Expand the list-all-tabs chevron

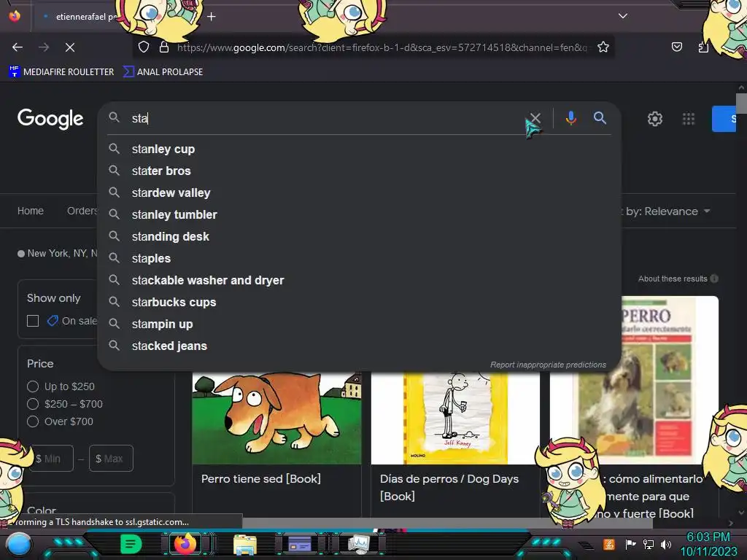[623, 16]
